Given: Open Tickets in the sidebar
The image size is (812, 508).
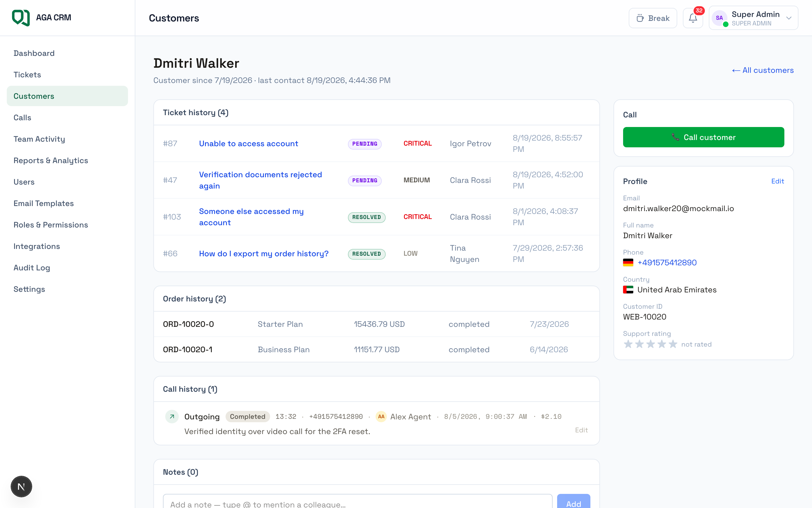Looking at the screenshot, I should click(x=67, y=75).
